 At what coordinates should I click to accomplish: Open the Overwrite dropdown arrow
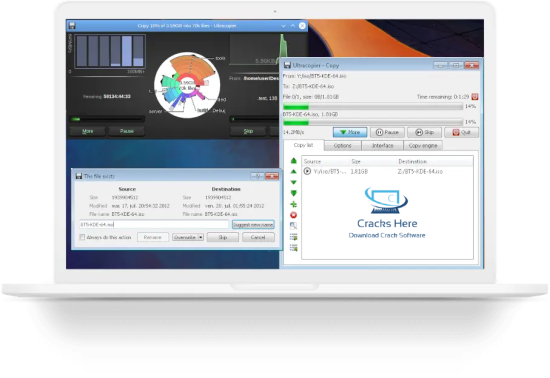[201, 237]
